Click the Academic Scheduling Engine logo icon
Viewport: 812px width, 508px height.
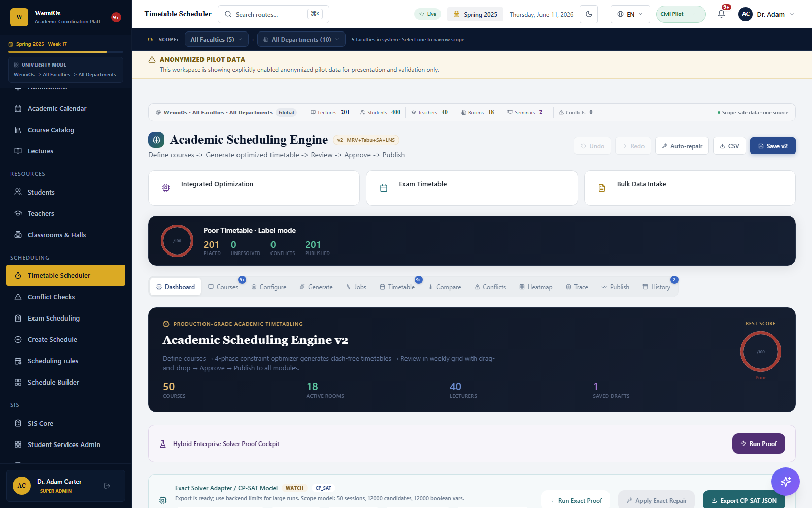point(156,140)
